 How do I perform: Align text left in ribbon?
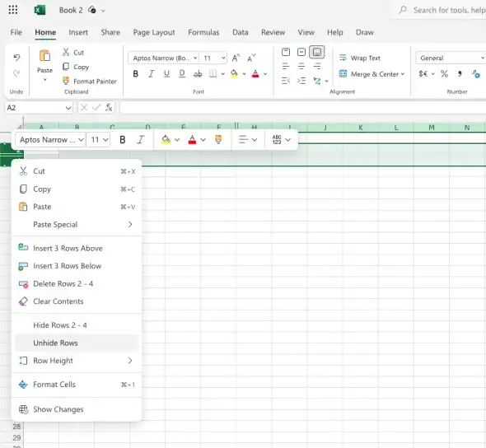[x=286, y=66]
